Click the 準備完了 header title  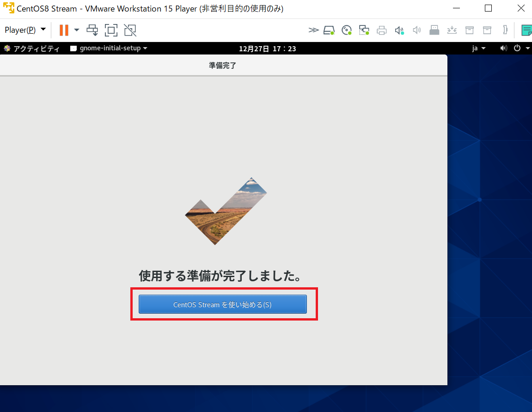coord(223,66)
